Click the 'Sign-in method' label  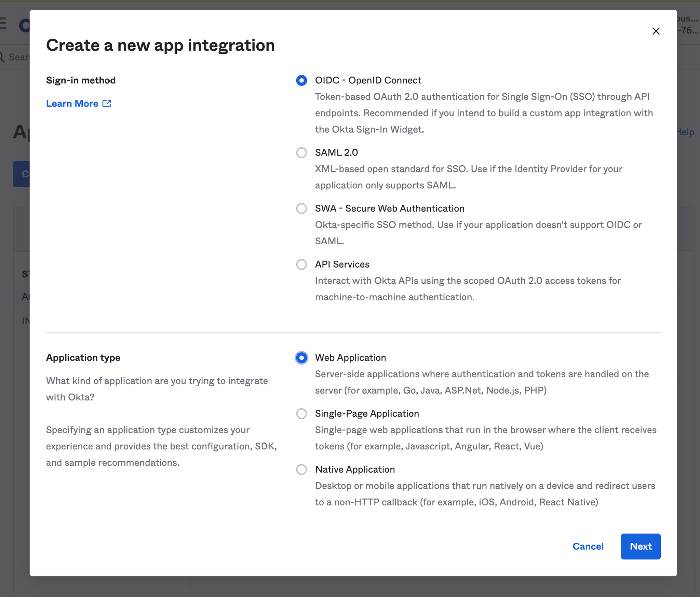tap(81, 80)
